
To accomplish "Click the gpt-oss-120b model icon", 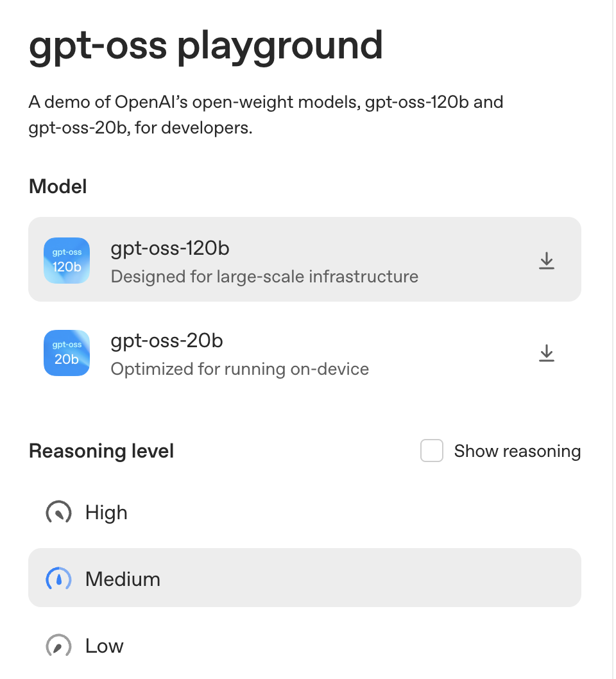I will pyautogui.click(x=67, y=261).
